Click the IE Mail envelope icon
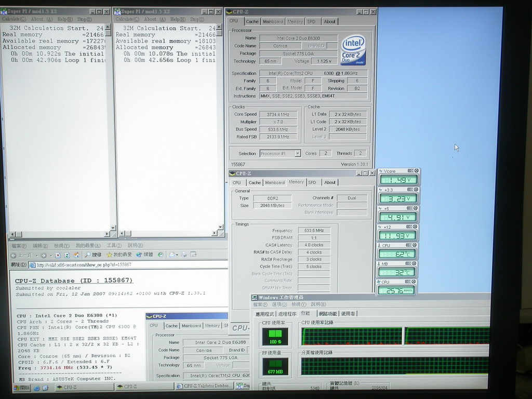The image size is (532, 399). tap(172, 255)
